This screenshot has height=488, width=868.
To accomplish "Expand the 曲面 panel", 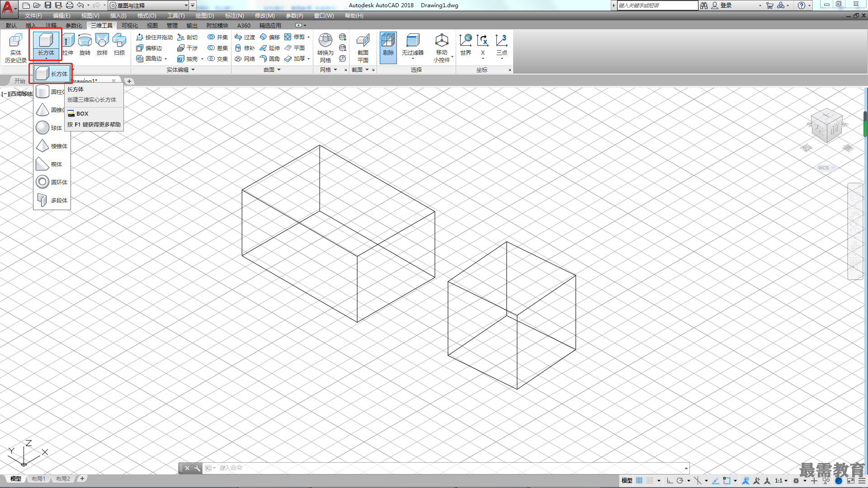I will click(272, 70).
